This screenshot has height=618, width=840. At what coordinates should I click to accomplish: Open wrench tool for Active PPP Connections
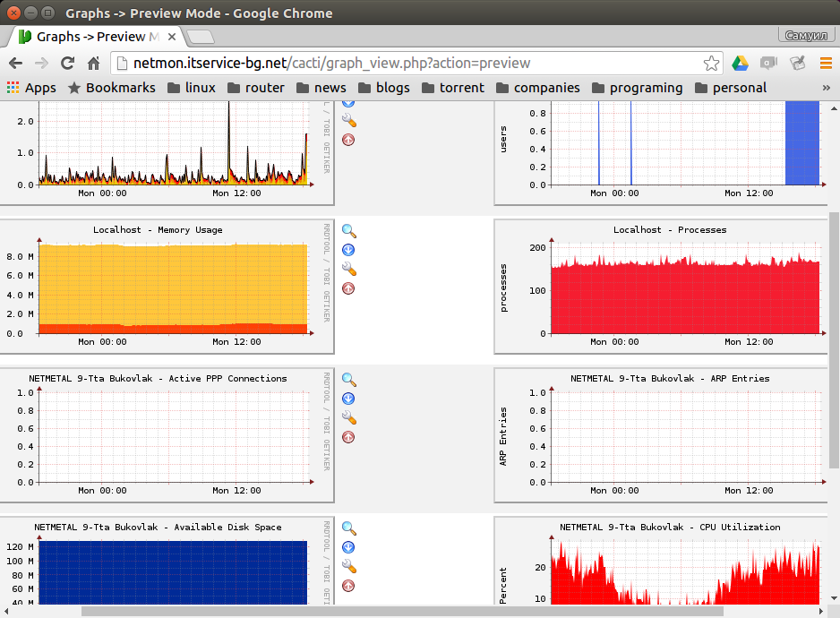[348, 417]
